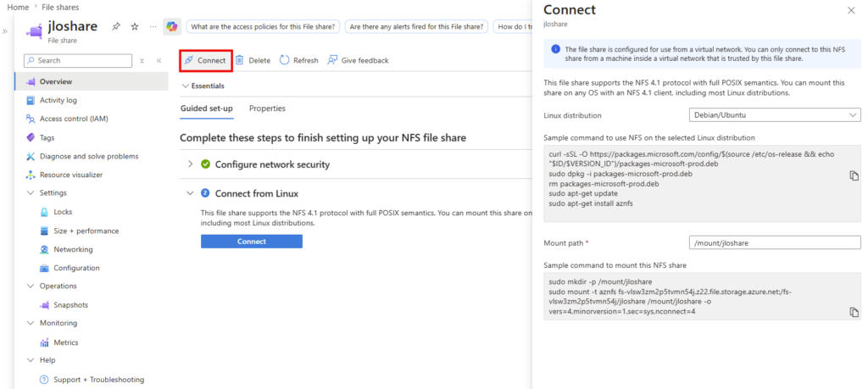Image resolution: width=868 pixels, height=389 pixels.
Task: Collapse the side menu with double chevron
Action: click(159, 60)
